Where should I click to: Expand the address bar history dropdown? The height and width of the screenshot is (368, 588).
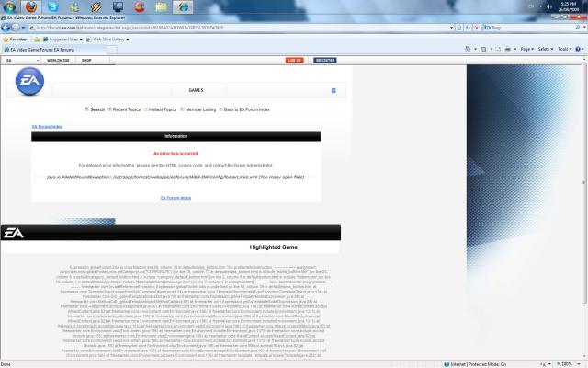(x=451, y=28)
